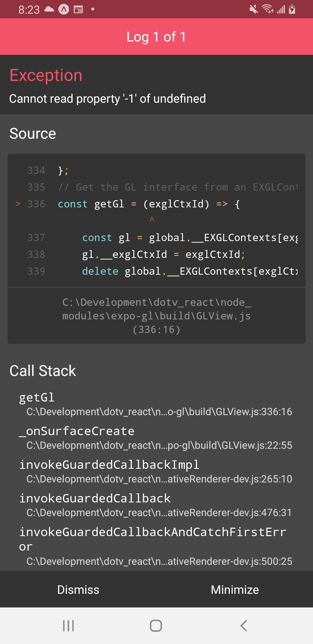313x644 pixels.
Task: Tap the charging battery icon
Action: pos(292,9)
